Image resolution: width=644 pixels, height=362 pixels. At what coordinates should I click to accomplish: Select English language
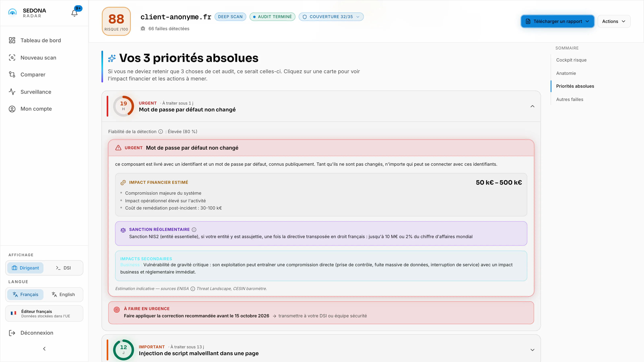coord(63,295)
